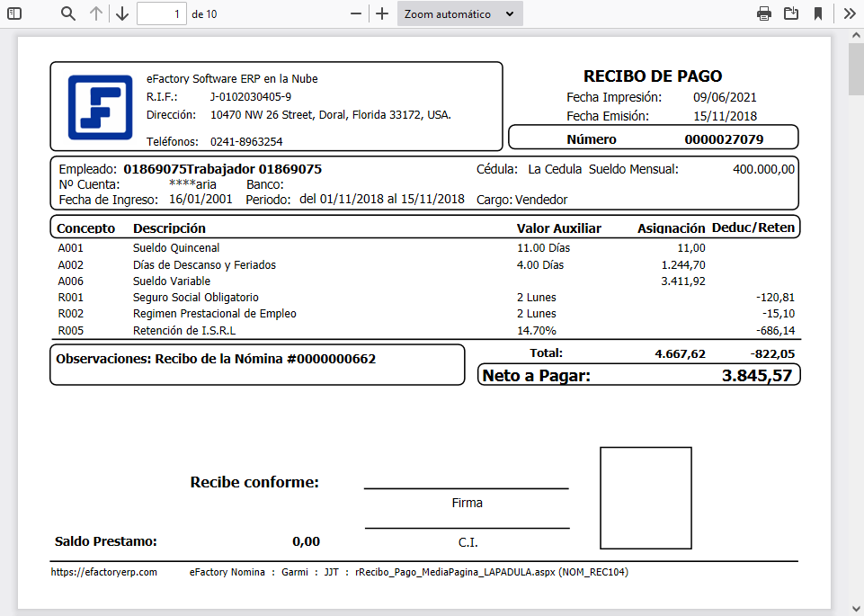
Task: Expand the more tools chevron menu
Action: (848, 13)
